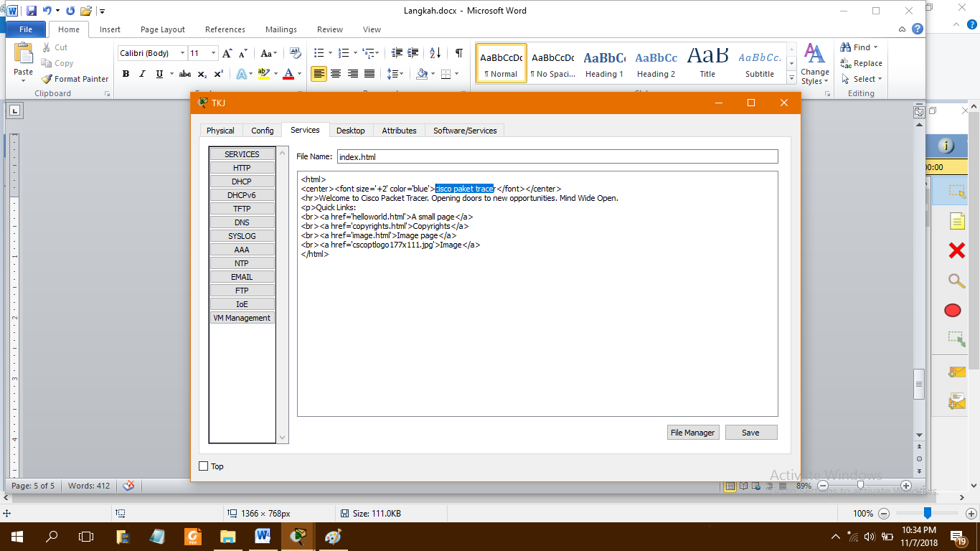Viewport: 980px width, 551px height.
Task: Switch to the Desktop tab in TKJ window
Action: [351, 130]
